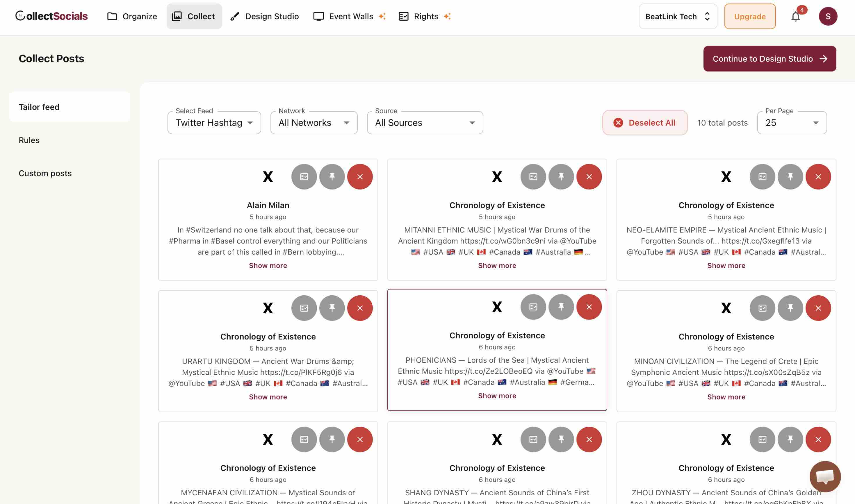Click 'Alain Milan' author name
Screen dimensions: 855x504
tap(268, 205)
